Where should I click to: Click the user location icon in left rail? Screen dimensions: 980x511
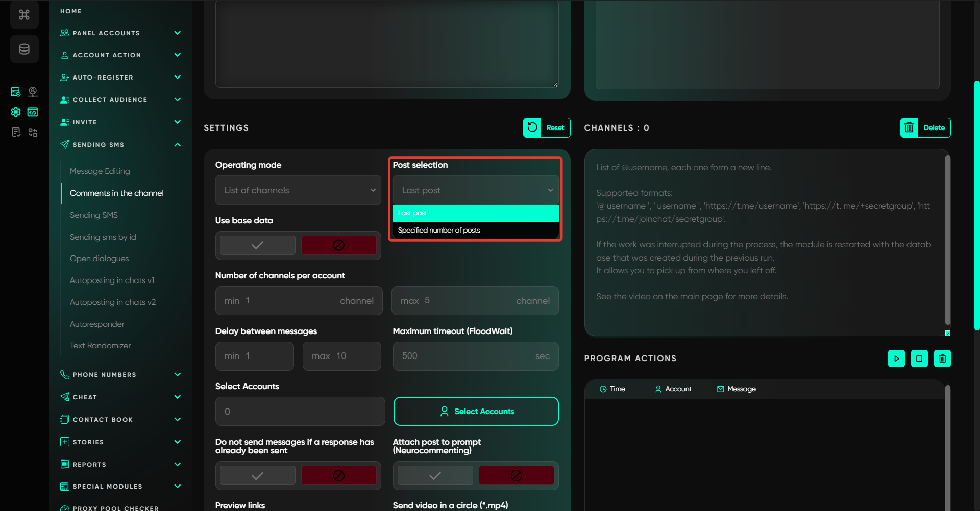(x=33, y=92)
